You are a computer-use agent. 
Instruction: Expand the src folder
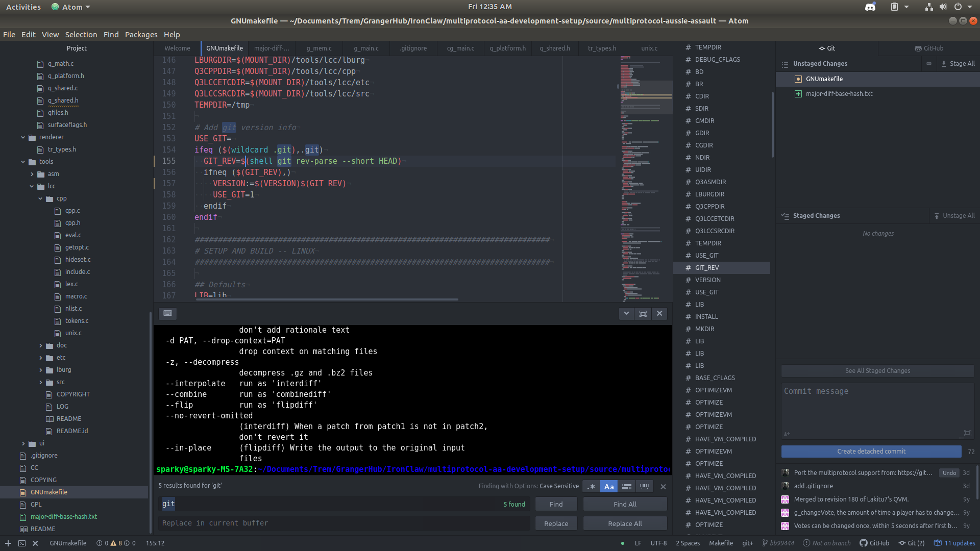pyautogui.click(x=41, y=382)
